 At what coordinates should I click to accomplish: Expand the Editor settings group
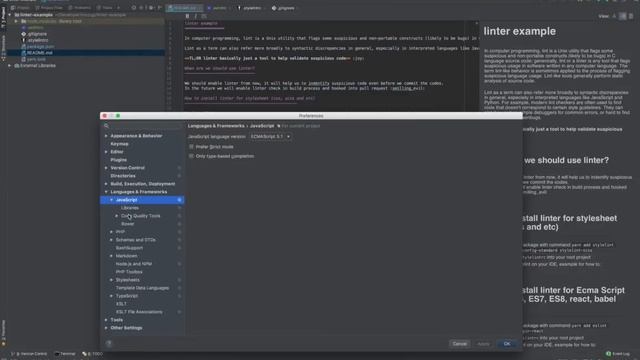click(106, 152)
